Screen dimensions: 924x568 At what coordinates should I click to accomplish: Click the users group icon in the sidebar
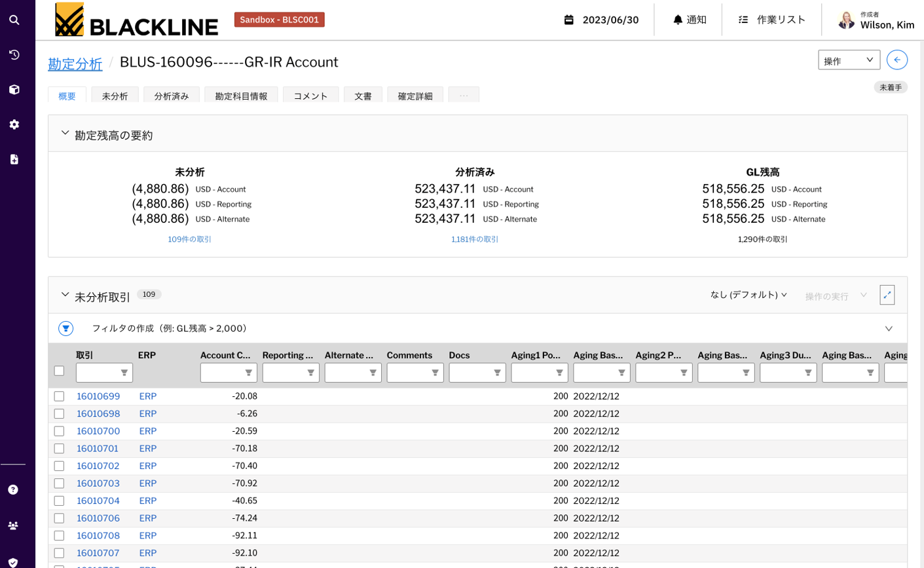[x=13, y=525]
